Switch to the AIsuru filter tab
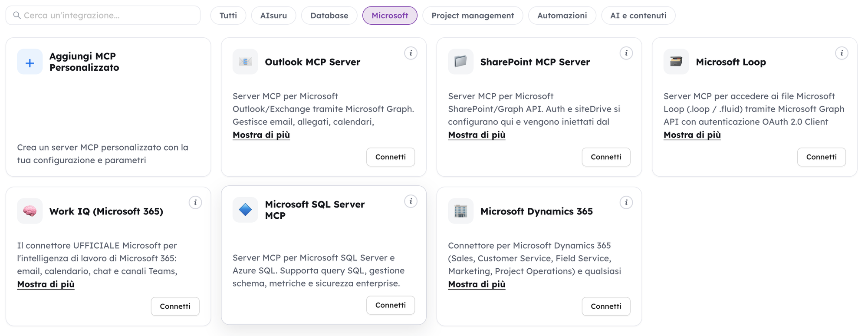 [x=273, y=16]
